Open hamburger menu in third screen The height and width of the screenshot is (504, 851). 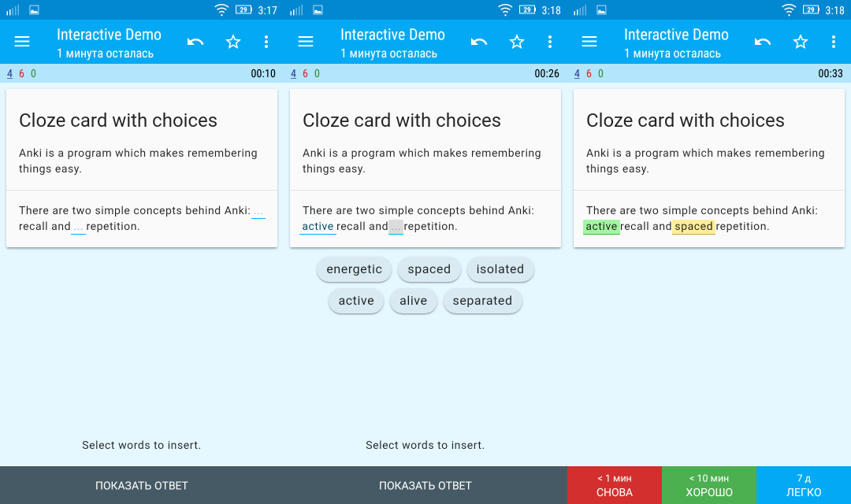(589, 42)
